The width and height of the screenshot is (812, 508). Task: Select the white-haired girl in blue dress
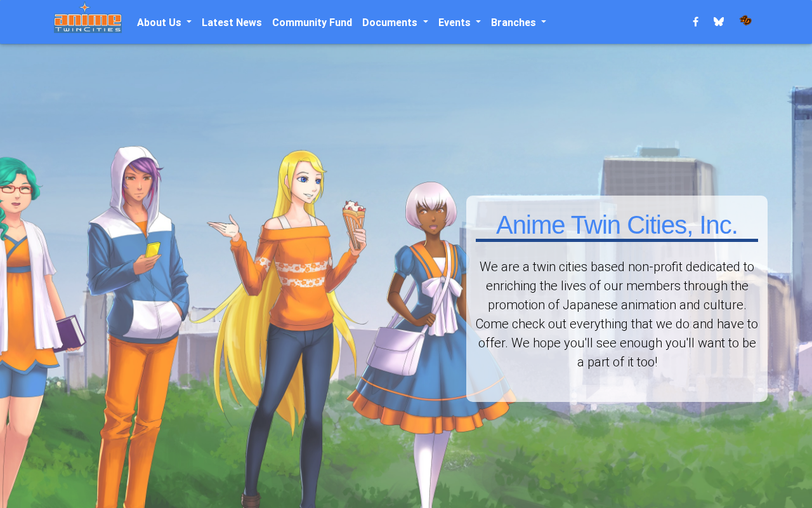(x=431, y=337)
